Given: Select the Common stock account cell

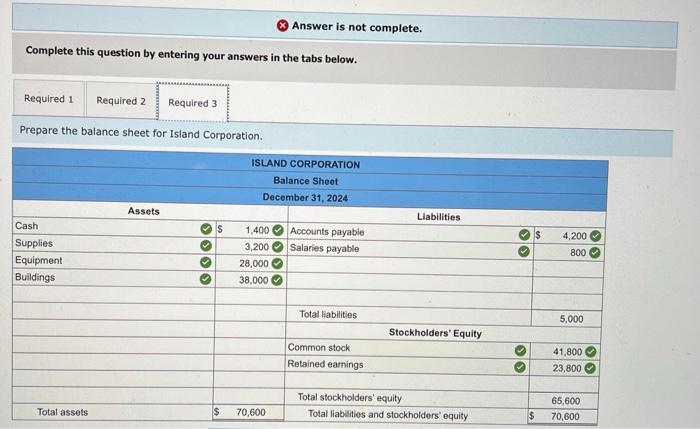Looking at the screenshot, I should (408, 349).
